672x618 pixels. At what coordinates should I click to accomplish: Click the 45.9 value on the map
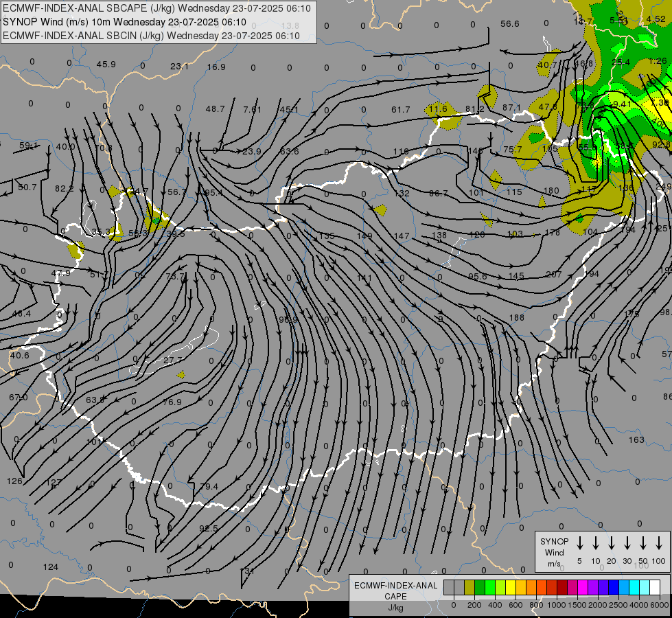pyautogui.click(x=106, y=65)
